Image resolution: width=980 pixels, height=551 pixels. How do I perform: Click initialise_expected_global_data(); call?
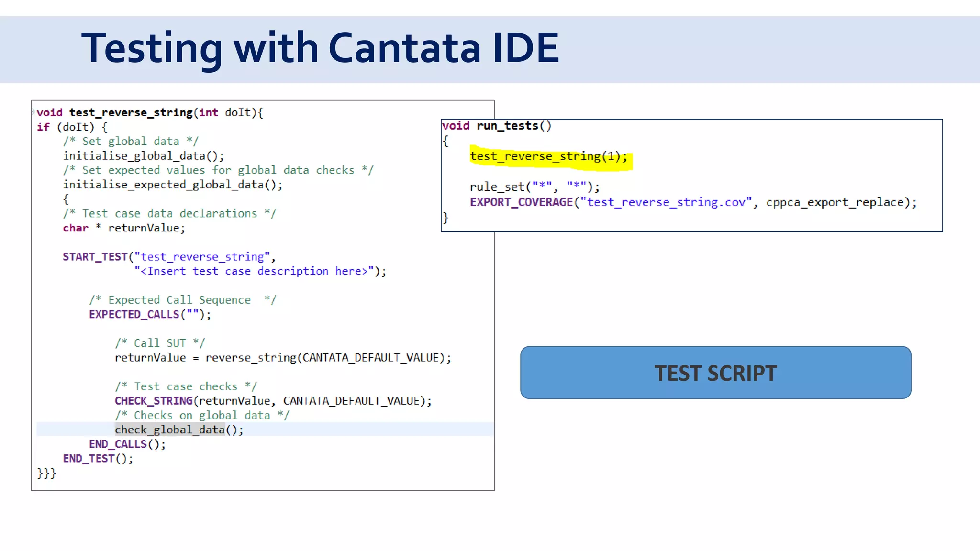pos(173,185)
